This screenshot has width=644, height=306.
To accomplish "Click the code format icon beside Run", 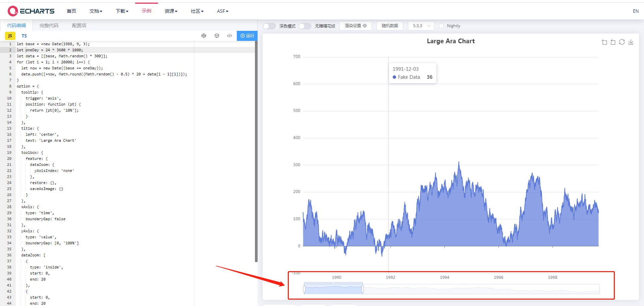I will pos(229,36).
